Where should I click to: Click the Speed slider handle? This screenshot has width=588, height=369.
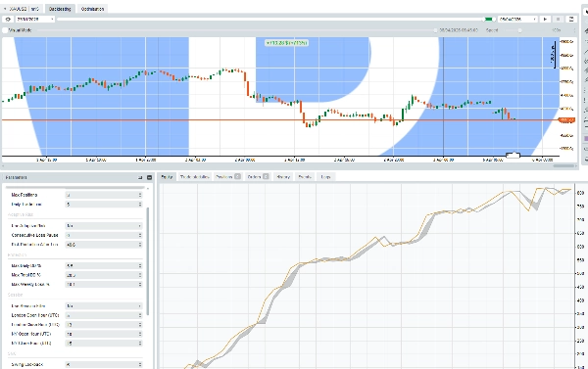(x=519, y=30)
